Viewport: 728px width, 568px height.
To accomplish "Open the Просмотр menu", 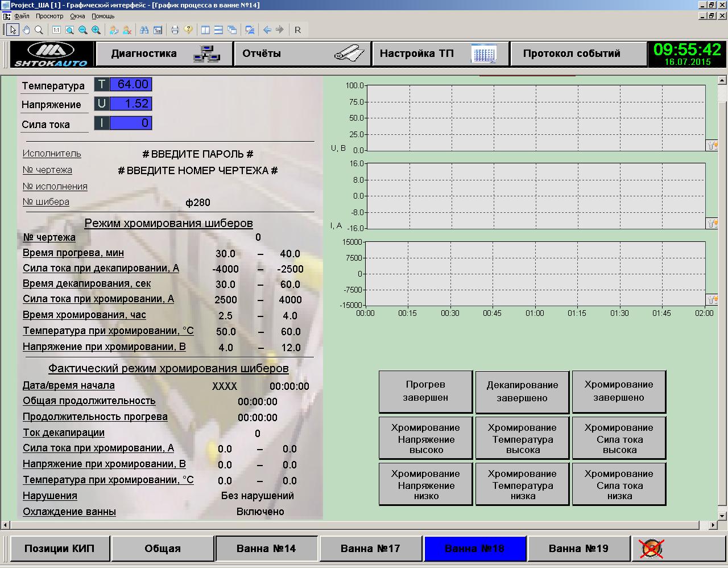I will 49,17.
